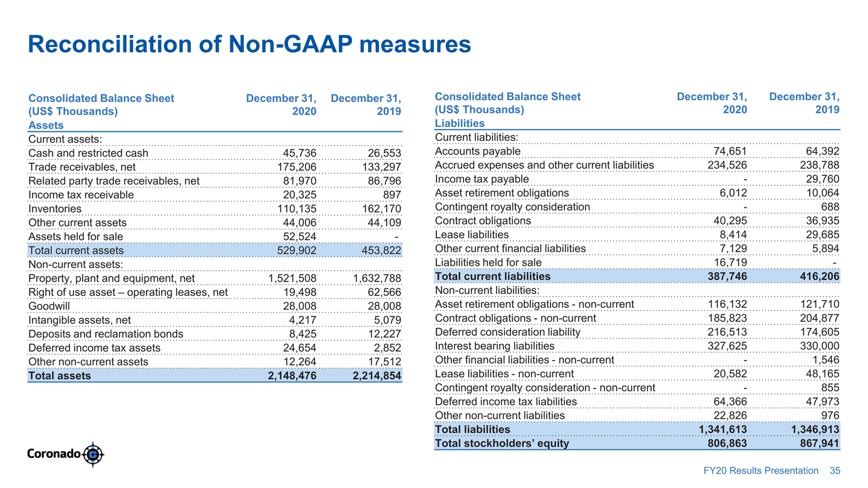Screen dimensions: 868x488
Task: Select total current liabilities value 387,746
Action: 727,276
